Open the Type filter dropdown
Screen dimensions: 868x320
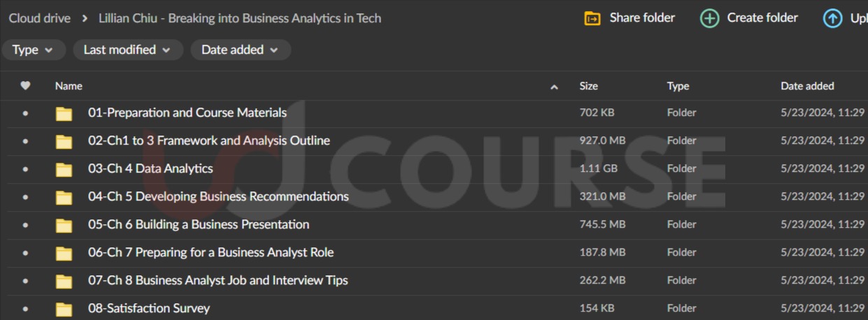(x=33, y=50)
